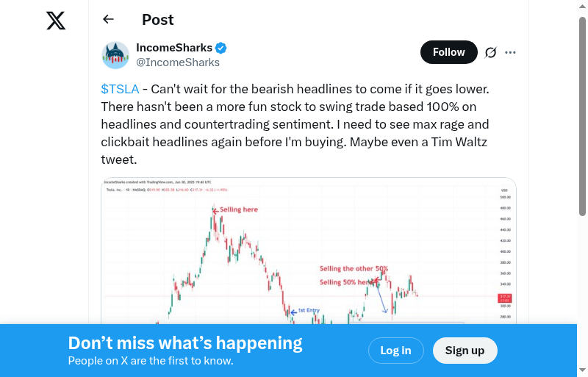
Task: Click the tweet body text
Action: tap(294, 124)
